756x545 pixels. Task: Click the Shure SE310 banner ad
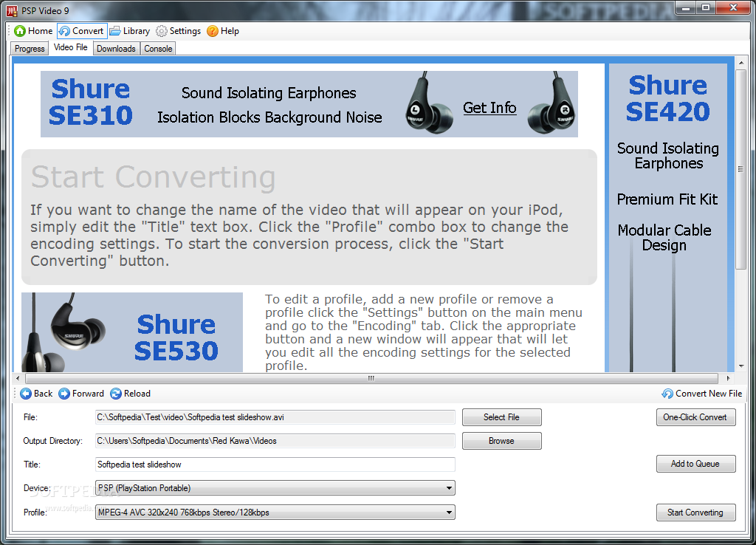(x=309, y=104)
